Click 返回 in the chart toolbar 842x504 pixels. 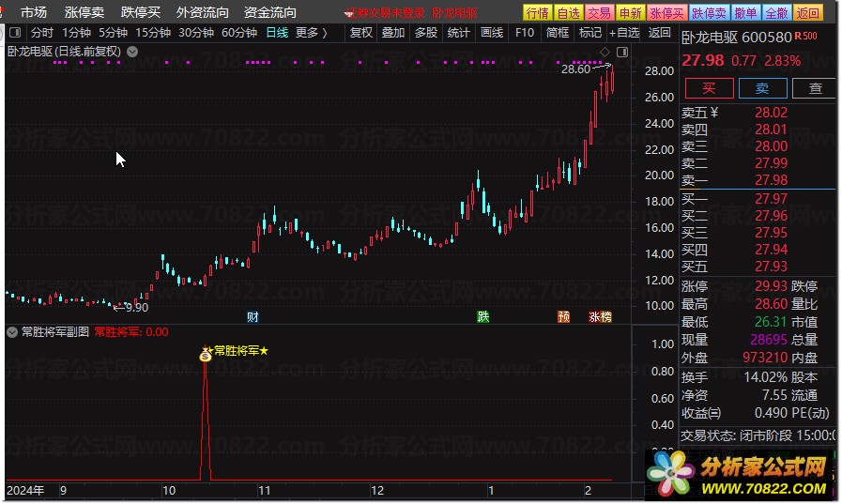click(659, 33)
